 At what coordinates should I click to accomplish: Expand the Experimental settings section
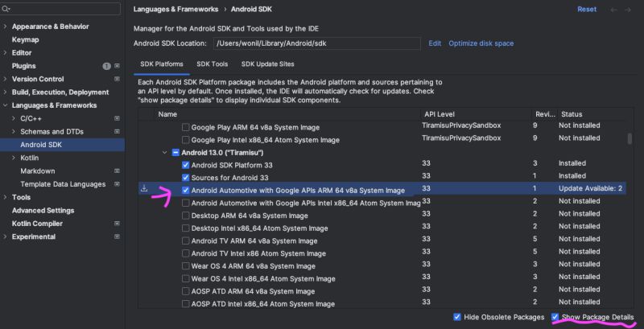click(x=5, y=236)
